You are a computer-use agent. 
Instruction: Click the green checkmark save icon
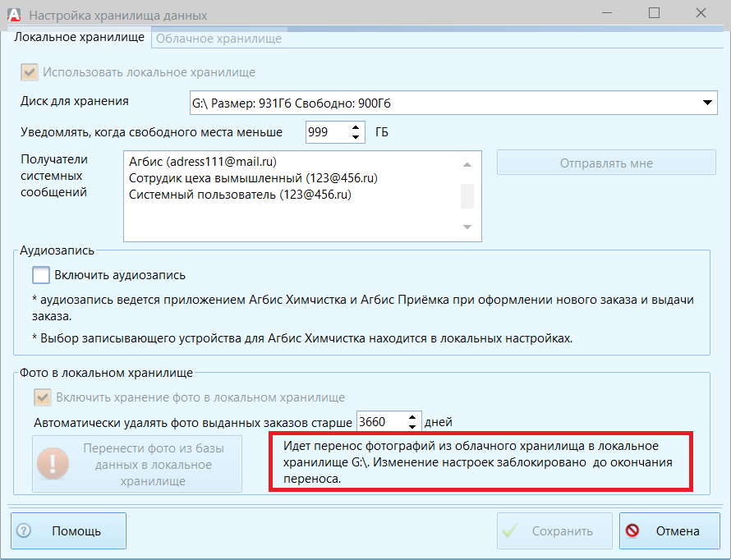click(x=511, y=530)
